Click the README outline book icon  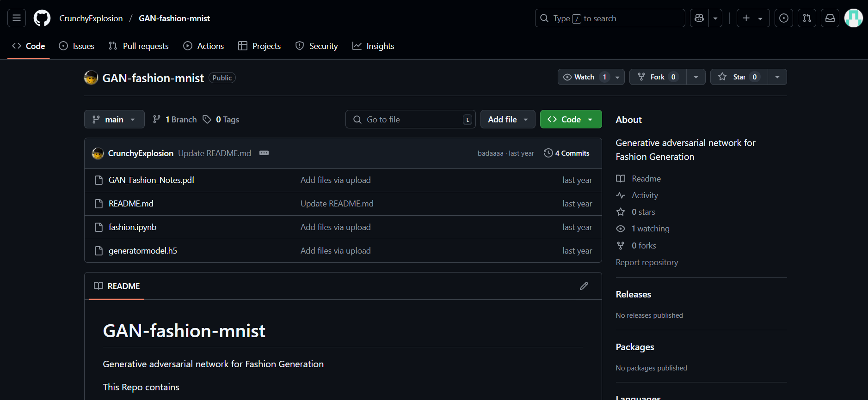[98, 286]
